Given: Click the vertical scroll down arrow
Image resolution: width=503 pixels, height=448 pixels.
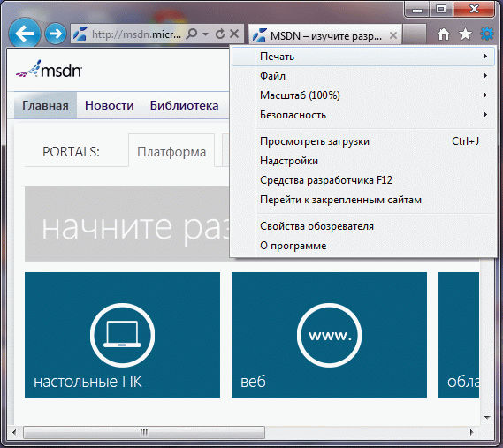Looking at the screenshot, I should [487, 418].
